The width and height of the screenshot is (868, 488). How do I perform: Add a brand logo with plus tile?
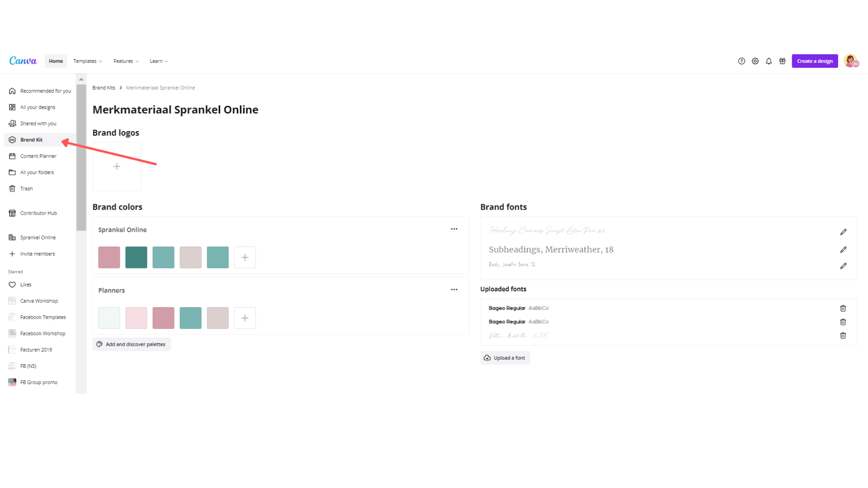[x=117, y=166]
